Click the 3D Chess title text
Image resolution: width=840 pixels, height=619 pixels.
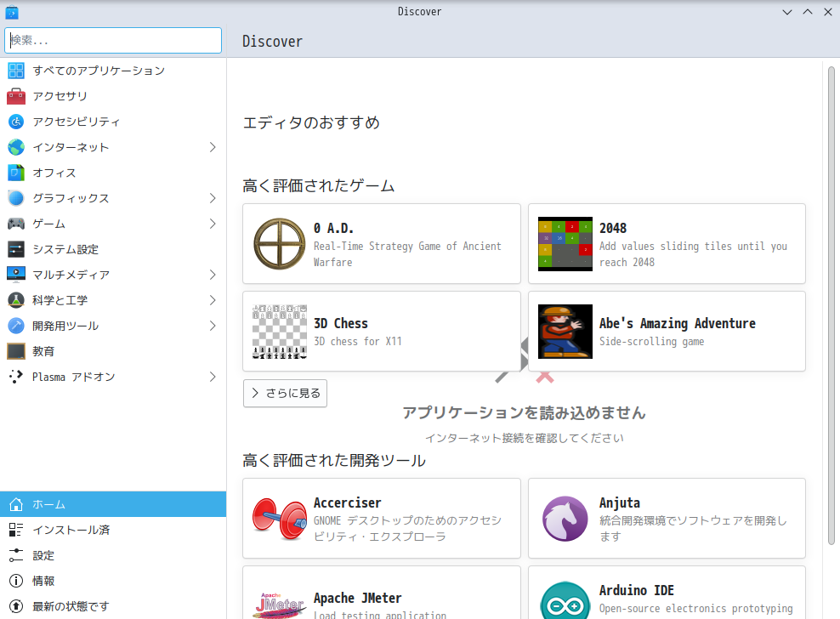pyautogui.click(x=341, y=323)
